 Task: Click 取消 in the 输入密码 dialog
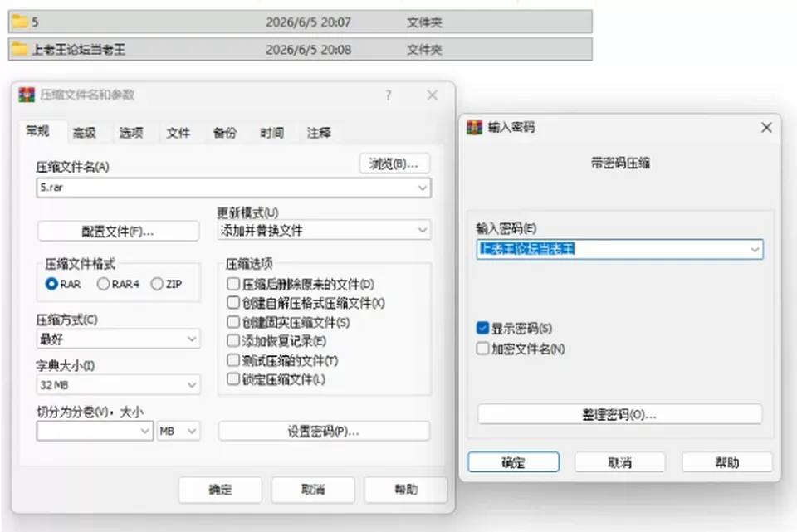[620, 462]
